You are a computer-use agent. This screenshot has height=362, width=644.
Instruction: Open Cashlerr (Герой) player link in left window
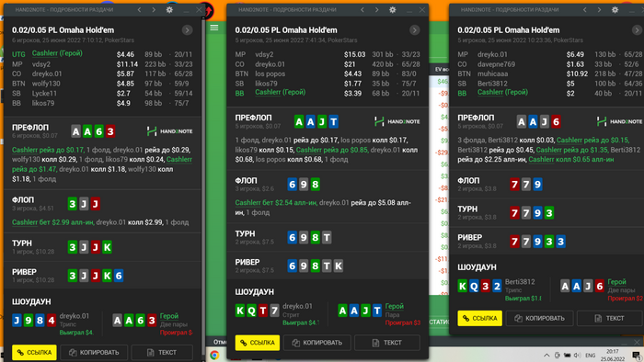tap(57, 53)
